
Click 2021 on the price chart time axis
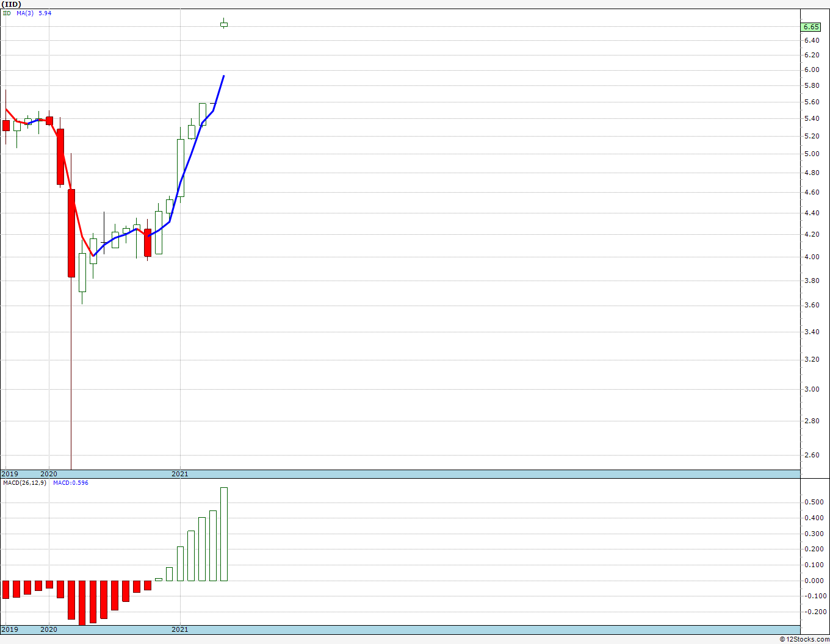coord(180,474)
